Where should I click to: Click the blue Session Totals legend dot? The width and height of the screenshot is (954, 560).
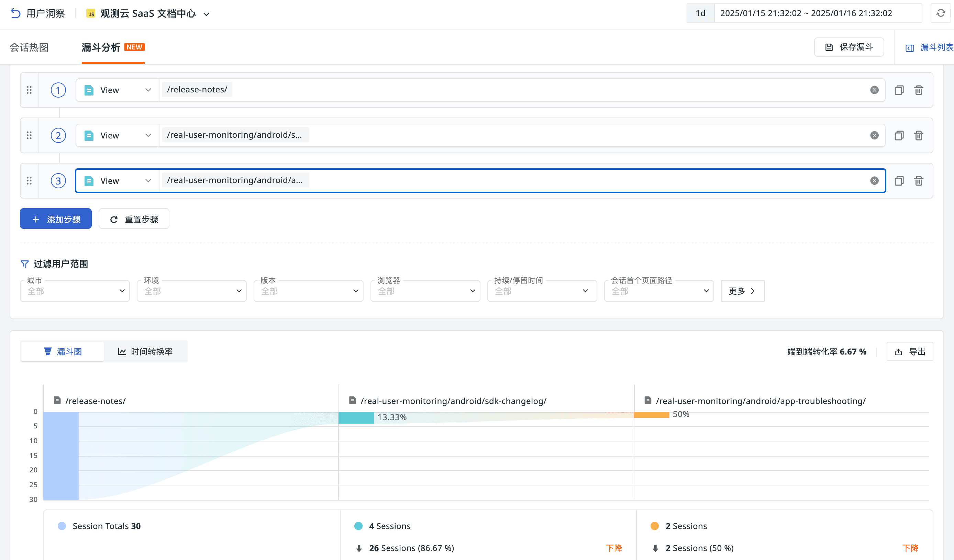(62, 526)
